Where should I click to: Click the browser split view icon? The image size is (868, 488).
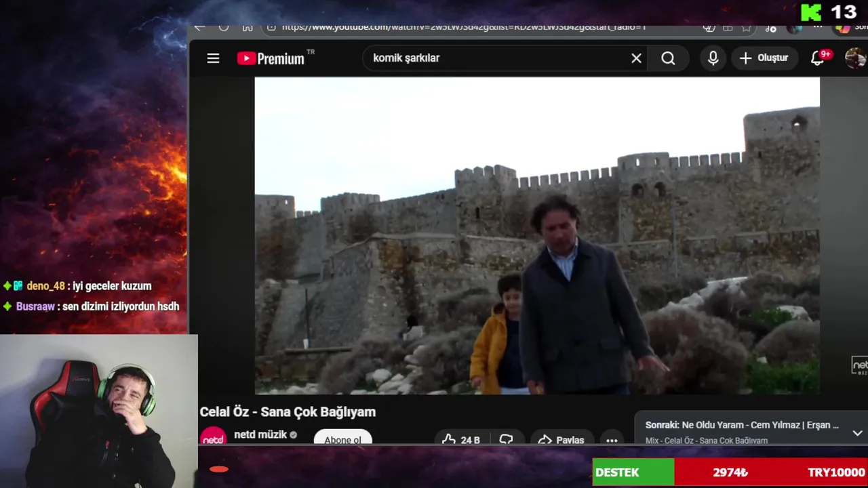point(728,28)
